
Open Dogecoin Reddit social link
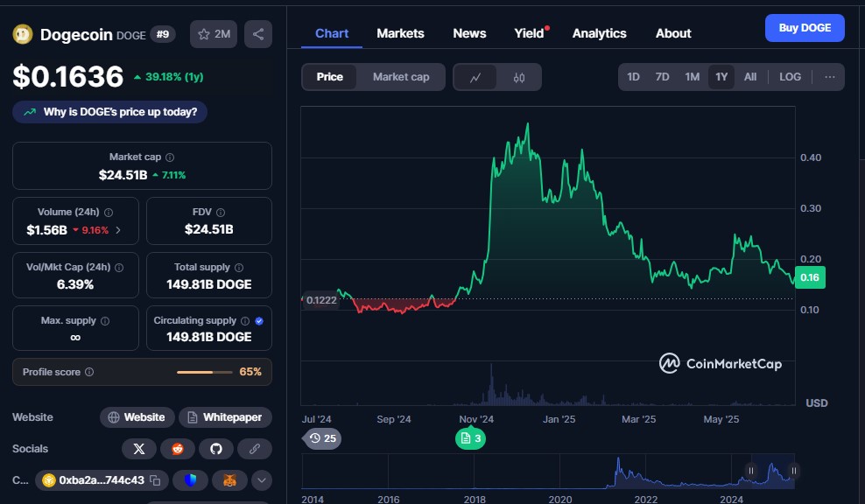(178, 449)
